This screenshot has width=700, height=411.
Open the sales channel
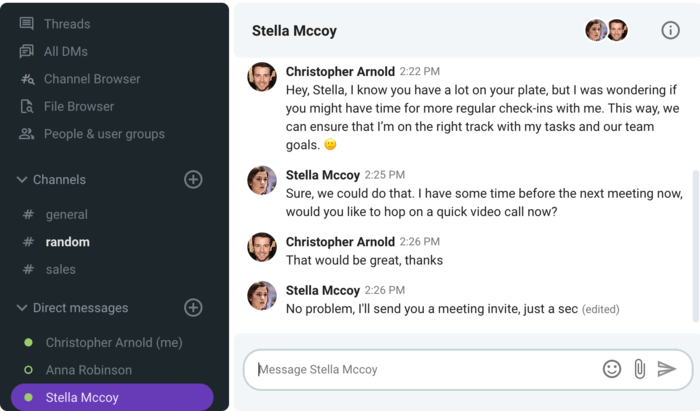pos(60,269)
